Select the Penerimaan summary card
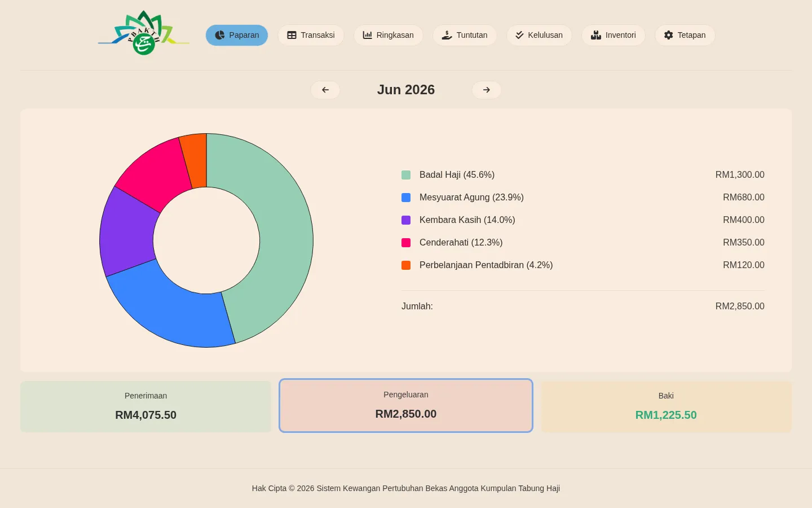Image resolution: width=812 pixels, height=508 pixels. 146,406
